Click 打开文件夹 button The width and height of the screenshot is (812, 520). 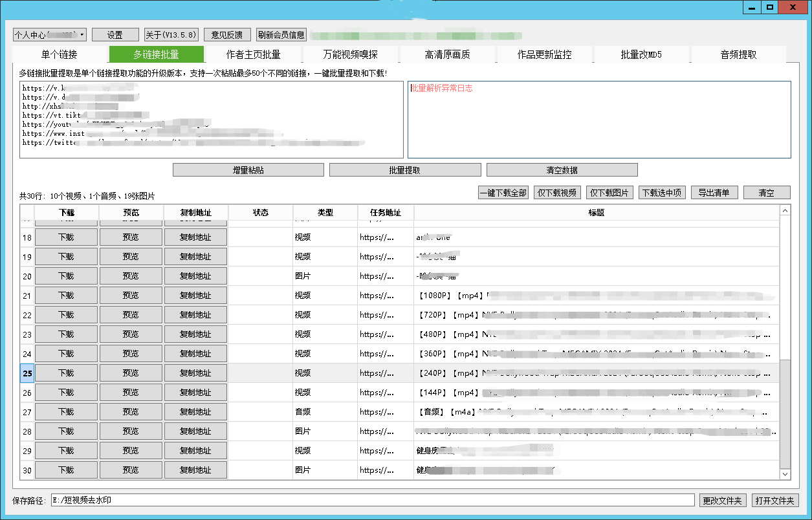click(x=775, y=501)
